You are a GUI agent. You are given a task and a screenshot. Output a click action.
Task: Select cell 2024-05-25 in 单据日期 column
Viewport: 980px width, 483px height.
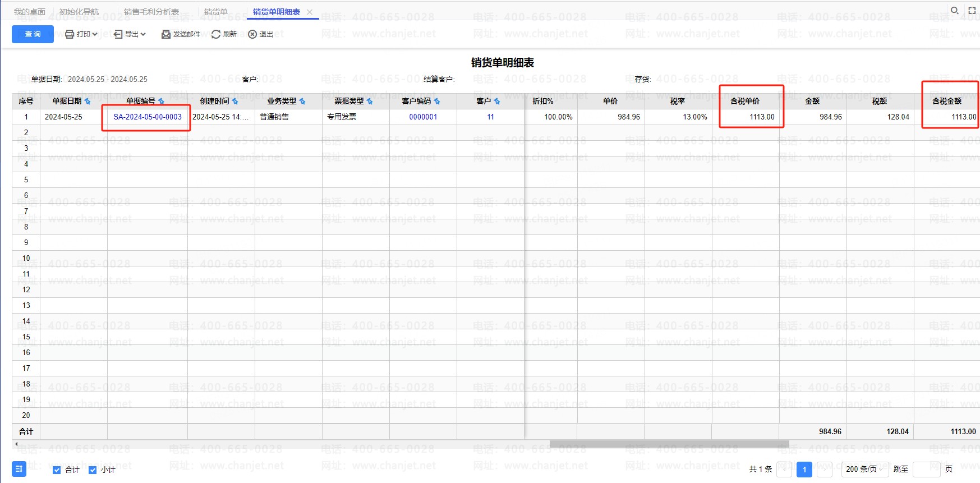[73, 117]
